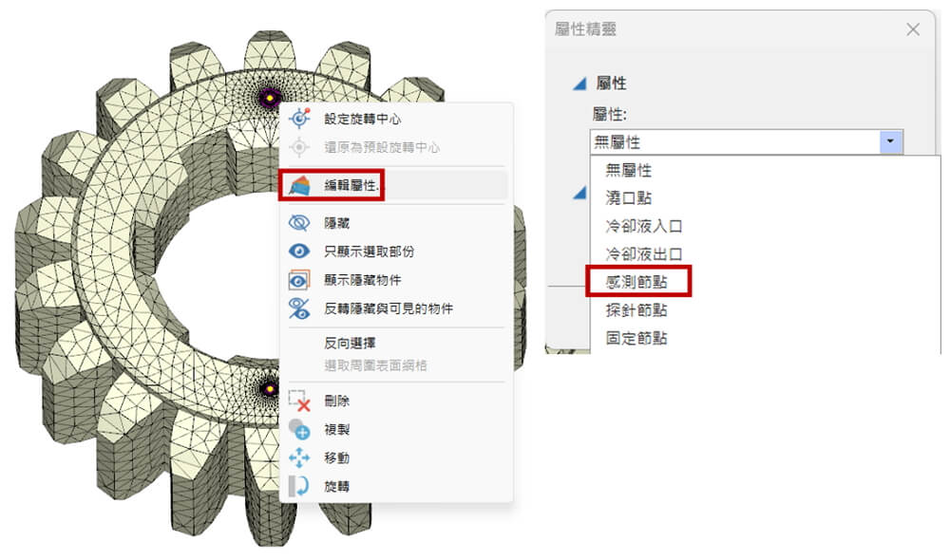Close the 屬性精靈 dialog
Image resolution: width=950 pixels, height=560 pixels.
click(913, 29)
